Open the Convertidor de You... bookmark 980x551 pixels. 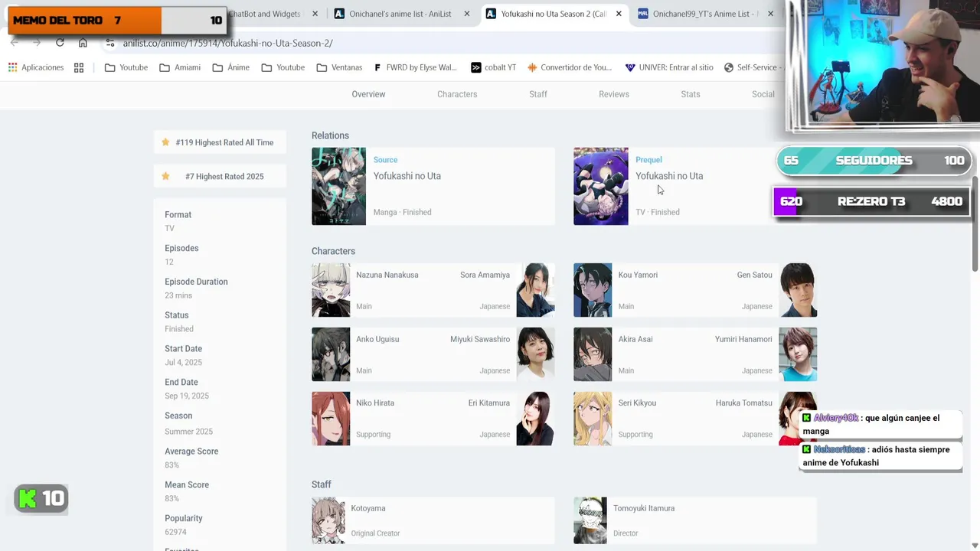[x=570, y=67]
